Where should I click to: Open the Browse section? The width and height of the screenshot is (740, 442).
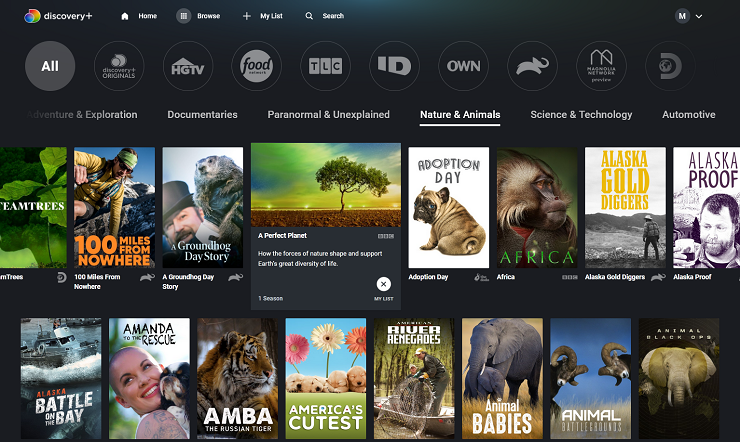199,16
